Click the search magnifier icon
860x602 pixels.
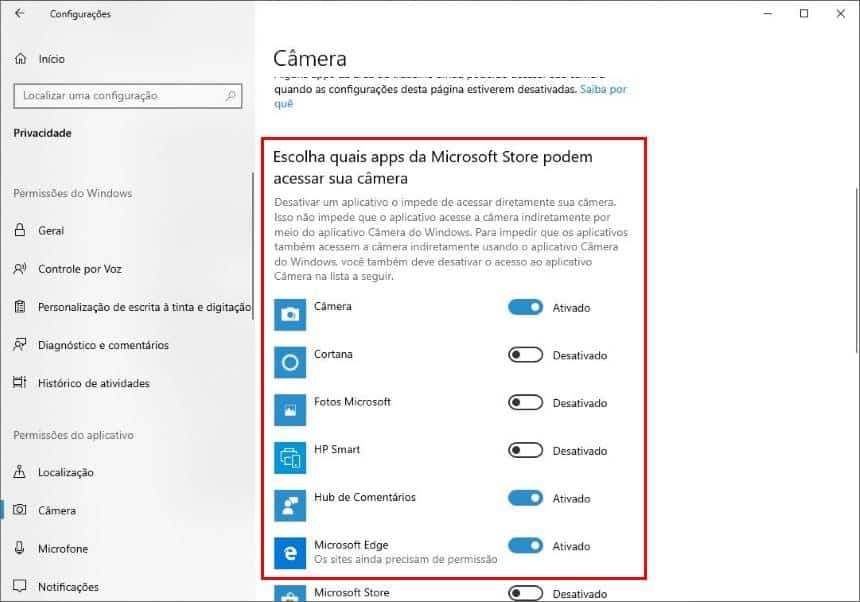click(231, 95)
